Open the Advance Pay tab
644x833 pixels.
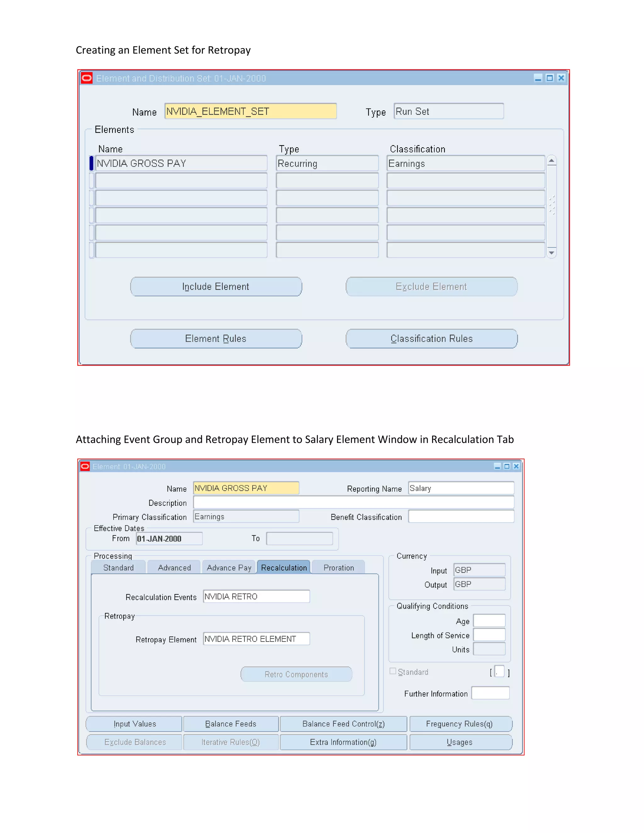click(x=229, y=567)
